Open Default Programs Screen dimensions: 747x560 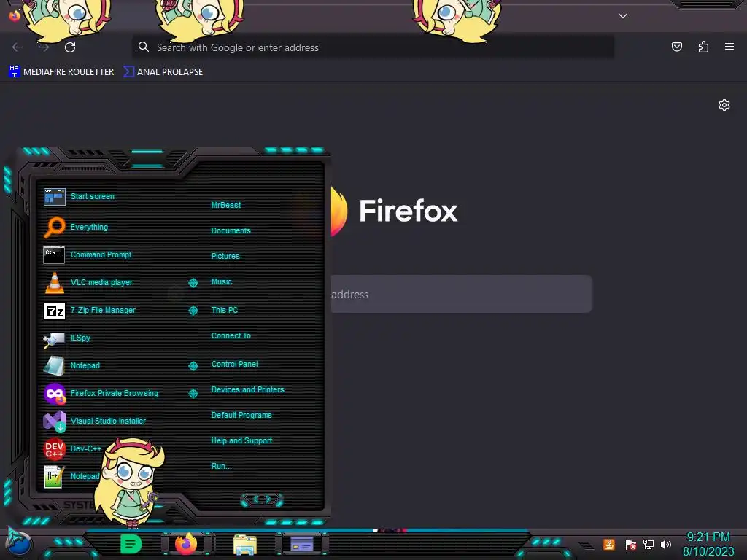click(x=241, y=415)
